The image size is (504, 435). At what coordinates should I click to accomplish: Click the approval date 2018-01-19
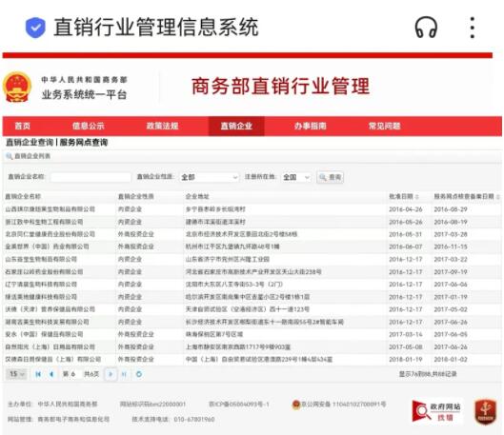tap(405, 359)
